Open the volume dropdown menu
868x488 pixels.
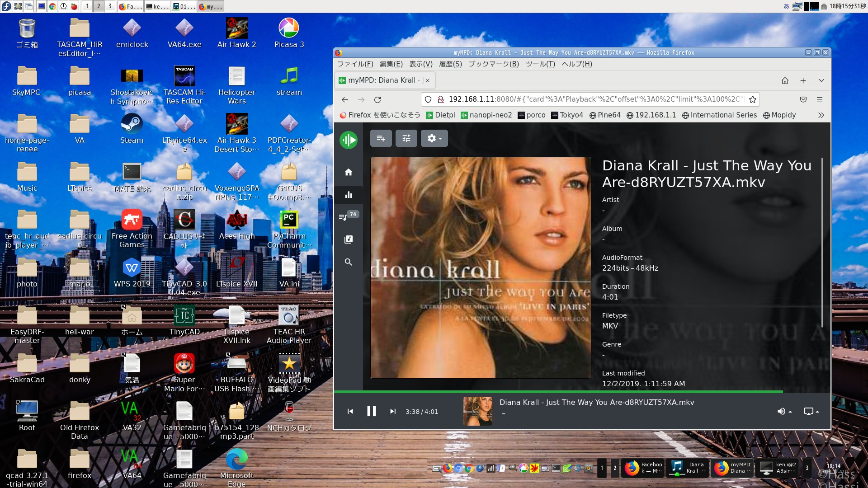[784, 411]
